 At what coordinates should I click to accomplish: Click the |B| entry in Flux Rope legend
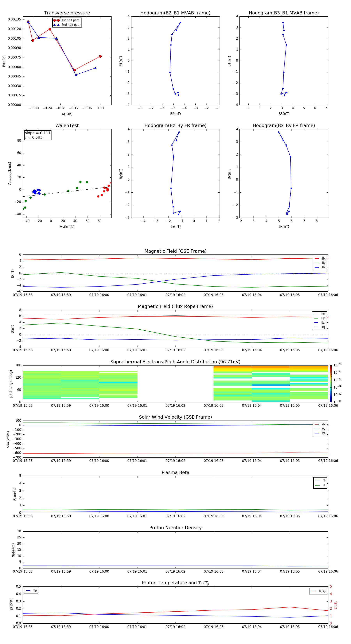320,327
